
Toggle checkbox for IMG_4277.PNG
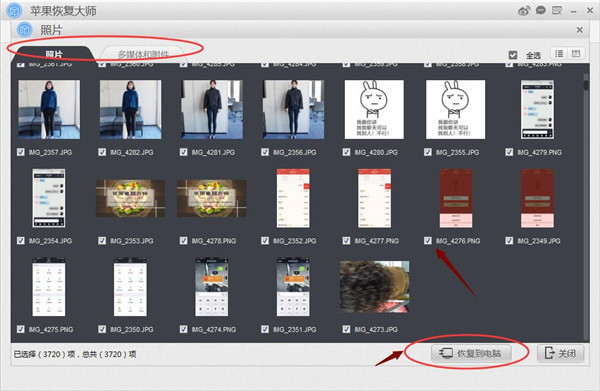[346, 241]
